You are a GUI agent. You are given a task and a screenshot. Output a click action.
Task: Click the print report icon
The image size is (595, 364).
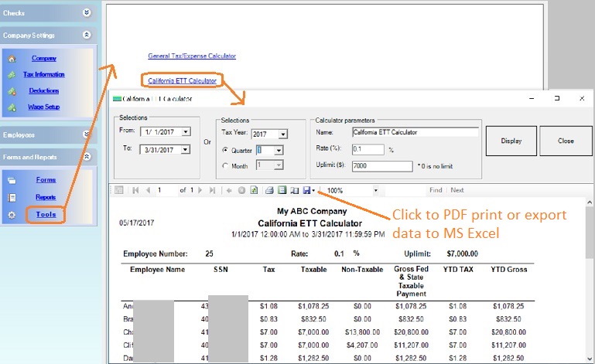coord(269,190)
